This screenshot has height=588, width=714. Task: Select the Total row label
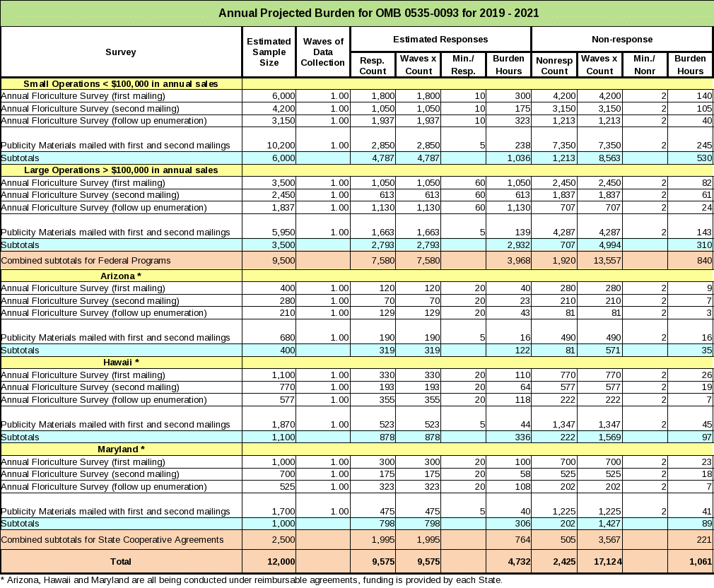coord(121,562)
